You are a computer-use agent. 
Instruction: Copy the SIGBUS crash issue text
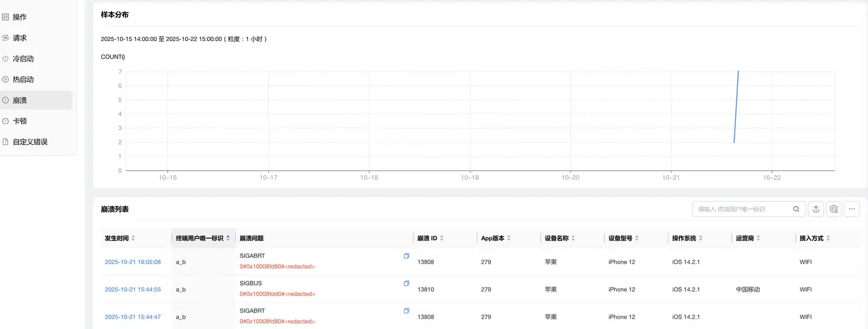tap(406, 283)
